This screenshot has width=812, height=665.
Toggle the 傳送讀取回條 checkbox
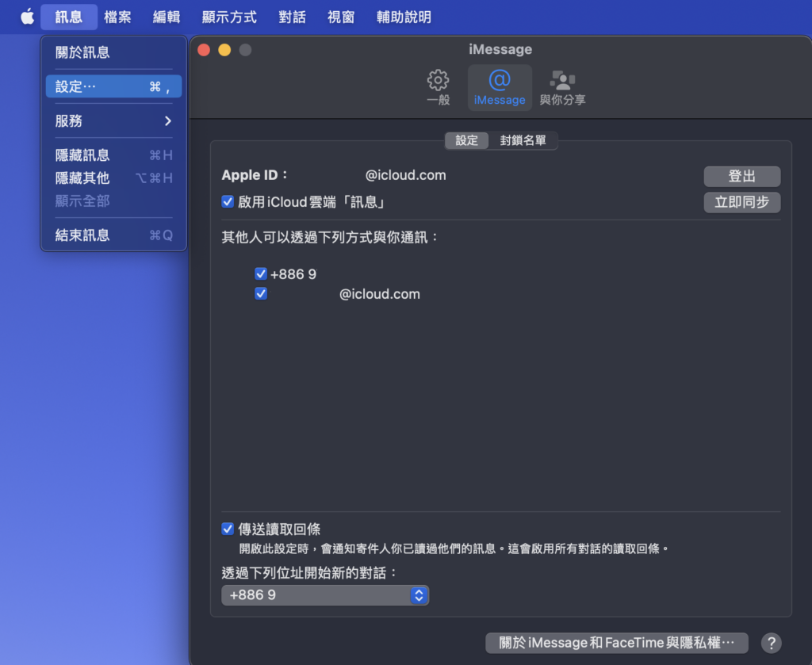[228, 529]
